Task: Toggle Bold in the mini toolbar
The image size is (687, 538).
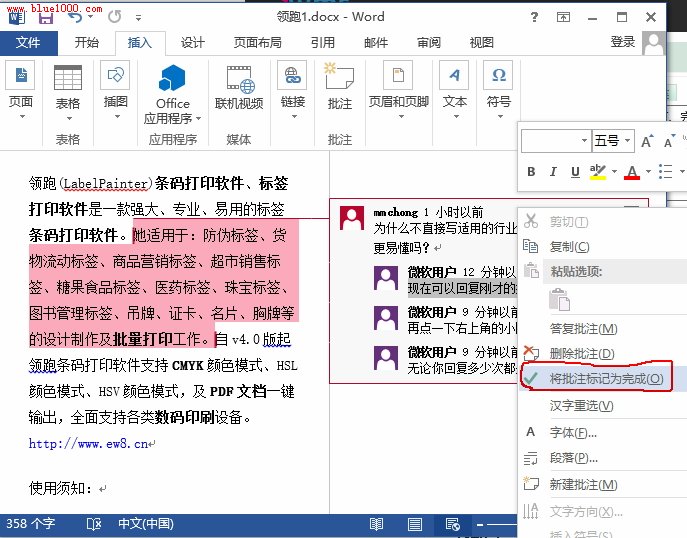Action: 531,172
